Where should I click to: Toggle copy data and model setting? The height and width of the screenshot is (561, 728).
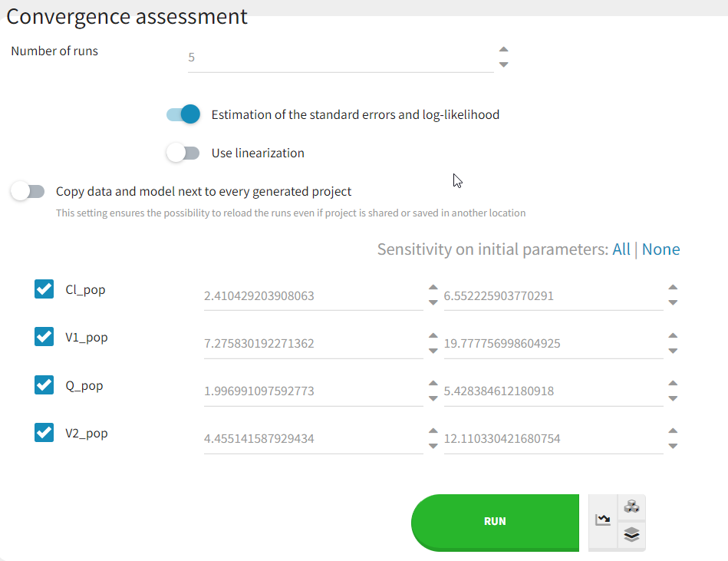[28, 192]
